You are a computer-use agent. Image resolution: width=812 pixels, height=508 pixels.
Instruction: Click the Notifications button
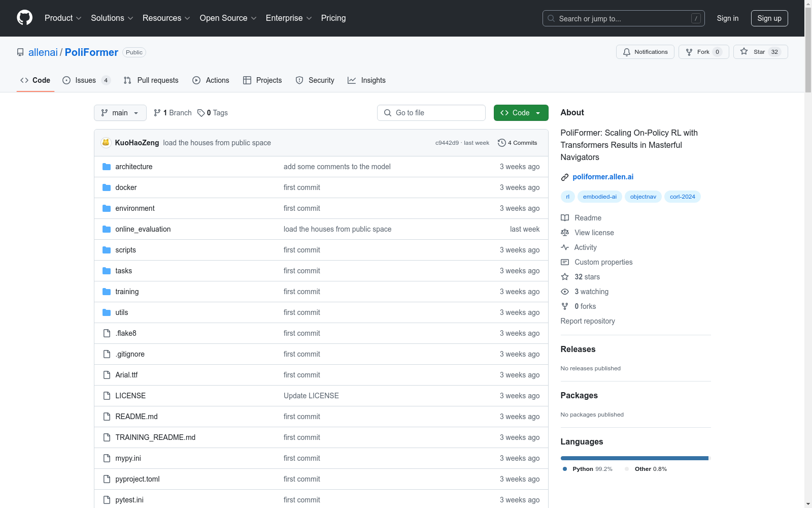coord(645,52)
